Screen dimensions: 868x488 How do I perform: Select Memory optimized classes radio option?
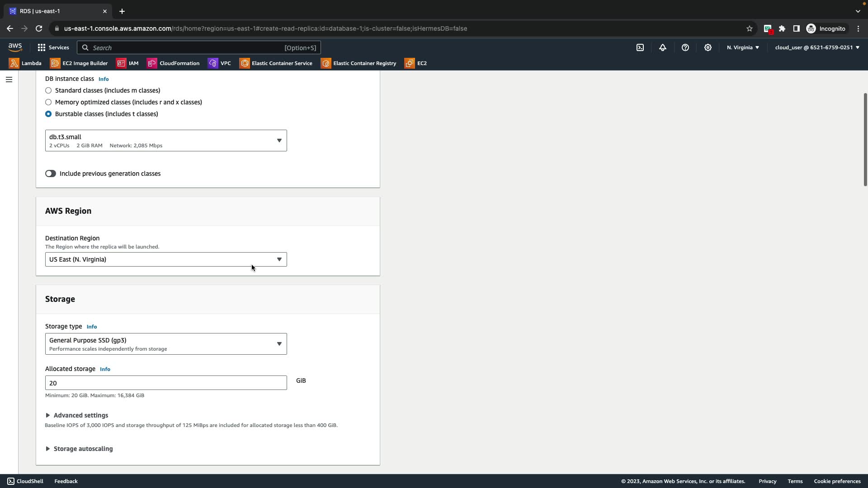(48, 102)
